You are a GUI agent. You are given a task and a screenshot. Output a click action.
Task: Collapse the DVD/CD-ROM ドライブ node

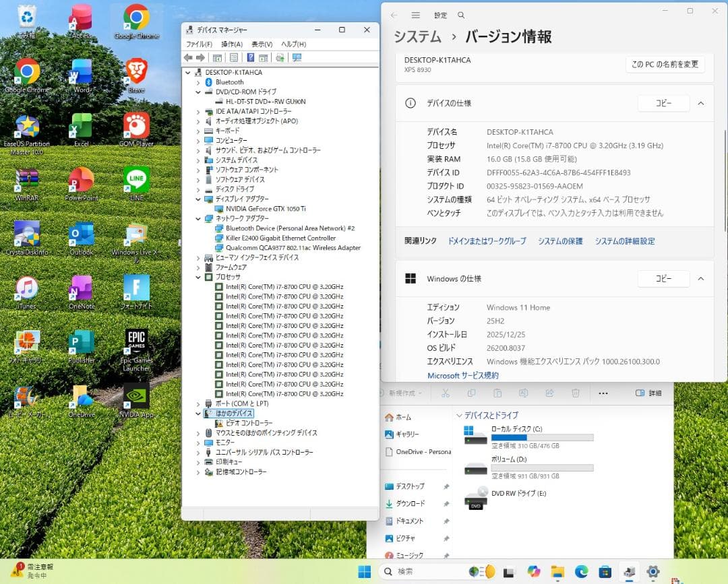(198, 92)
